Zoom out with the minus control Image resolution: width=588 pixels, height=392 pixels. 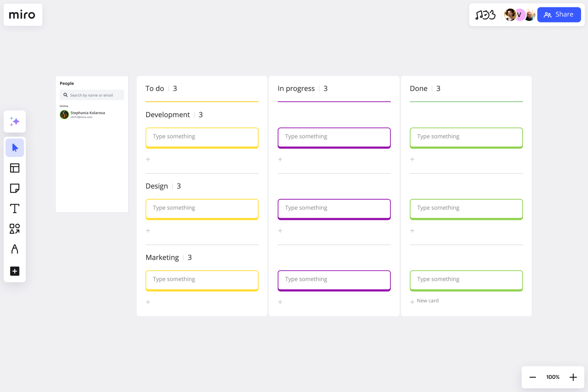[532, 377]
